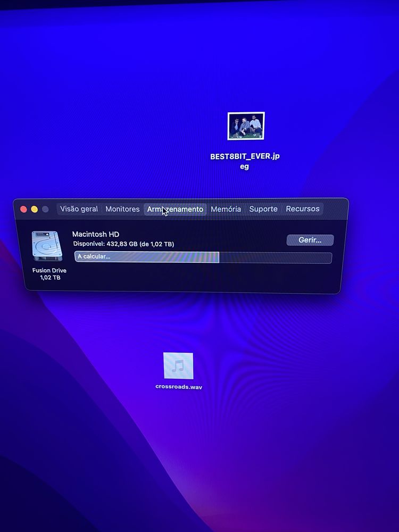Screen dimensions: 399x532
Task: Click the crossroads.wav file name label
Action: click(179, 387)
